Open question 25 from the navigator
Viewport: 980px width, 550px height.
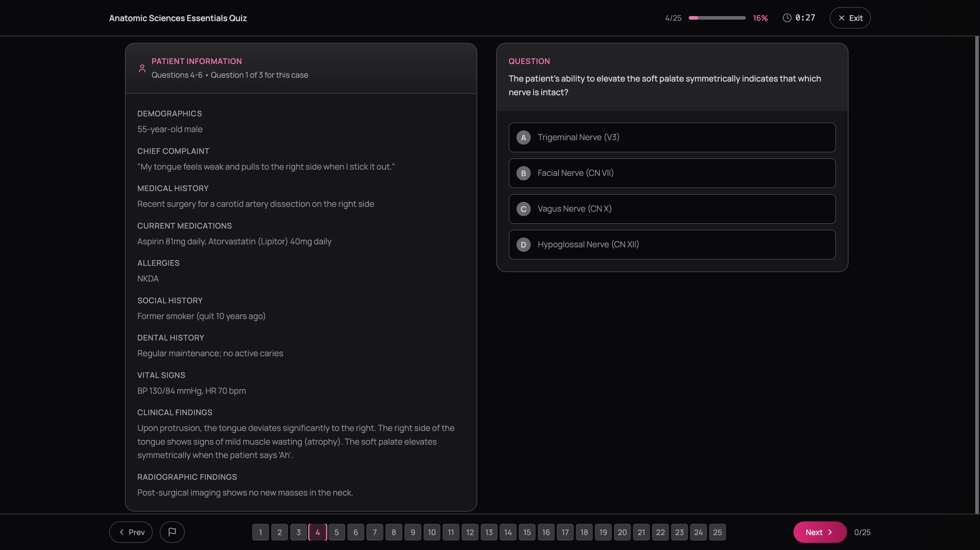718,532
